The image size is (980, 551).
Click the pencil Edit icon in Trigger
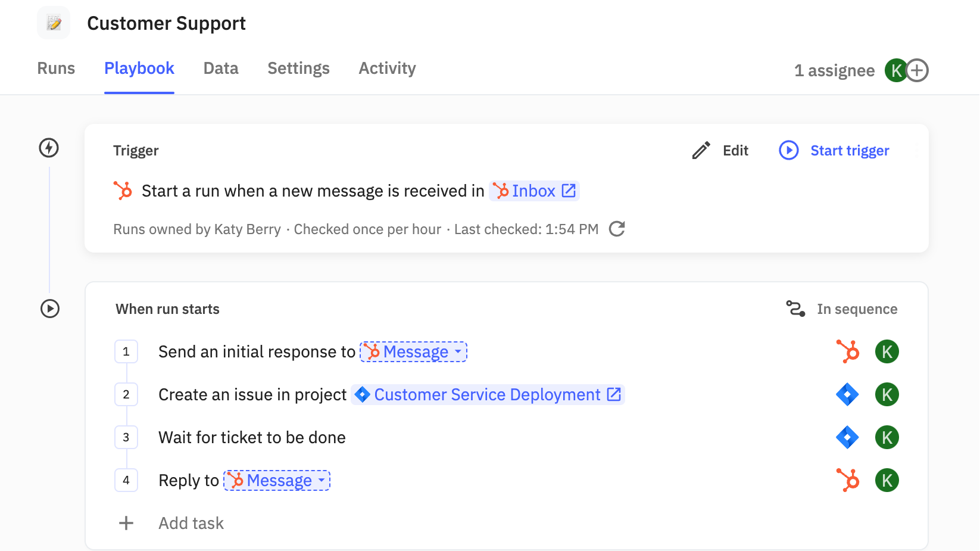click(x=701, y=151)
